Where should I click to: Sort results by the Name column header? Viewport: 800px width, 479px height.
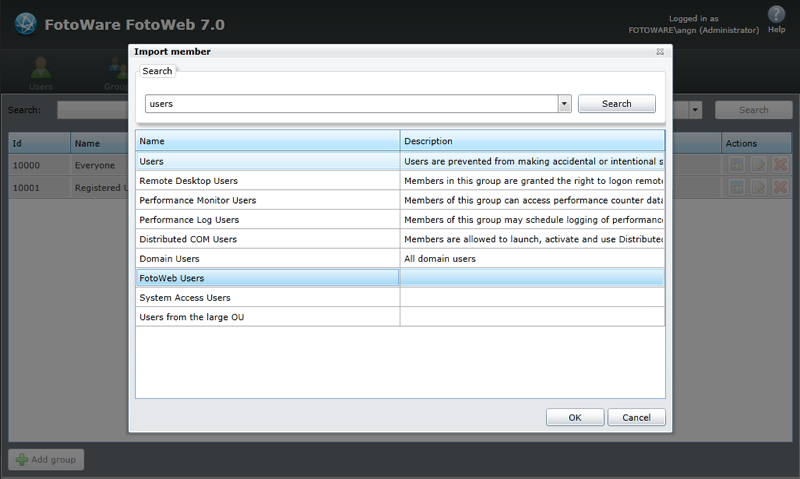(267, 141)
